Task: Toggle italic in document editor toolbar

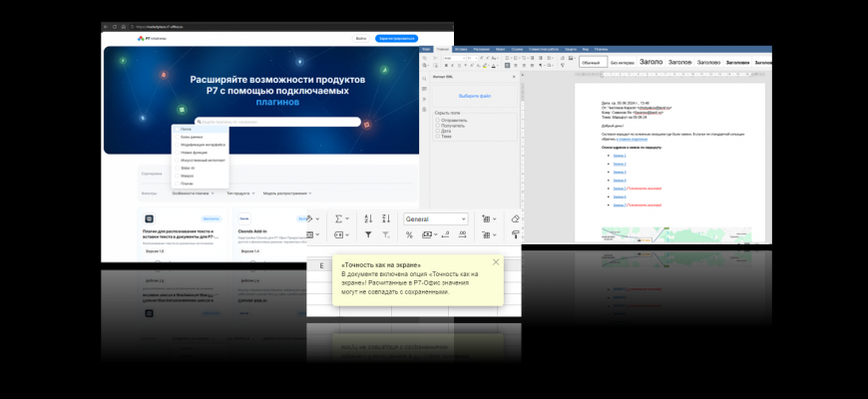Action: (x=453, y=65)
